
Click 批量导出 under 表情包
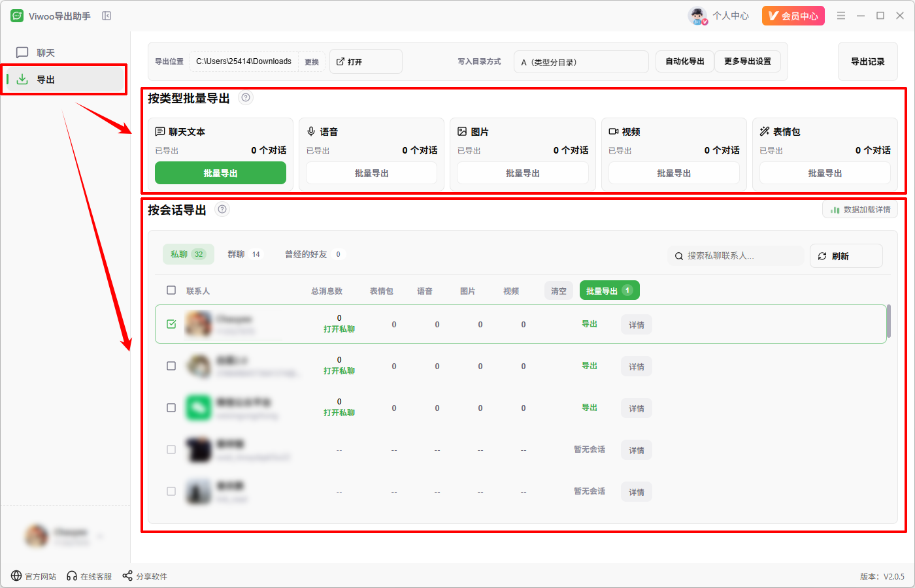click(825, 173)
